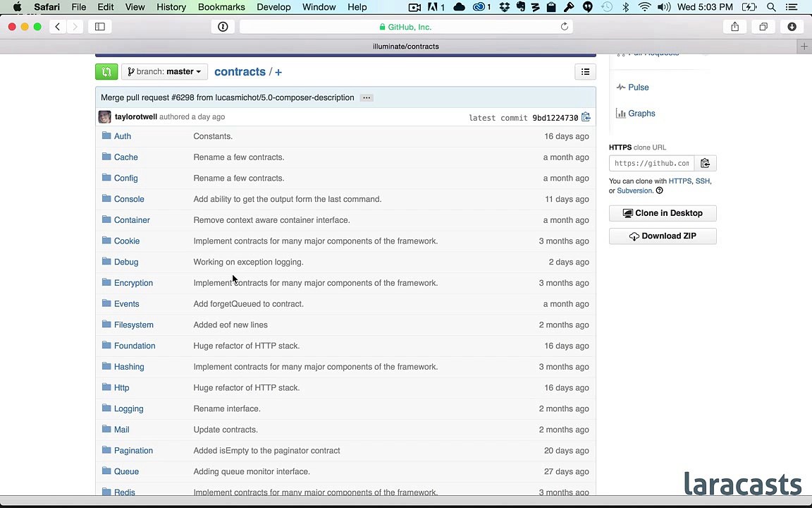This screenshot has width=812, height=508.
Task: Open the Foundation folder
Action: 135,346
